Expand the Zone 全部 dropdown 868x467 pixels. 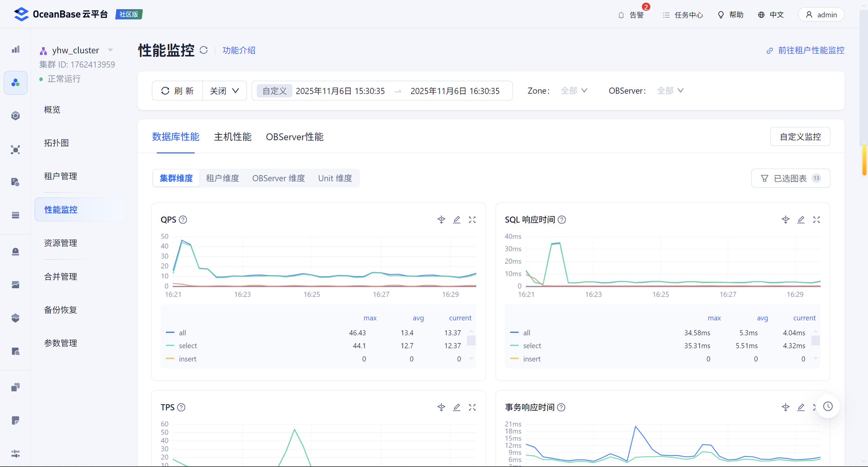point(574,91)
